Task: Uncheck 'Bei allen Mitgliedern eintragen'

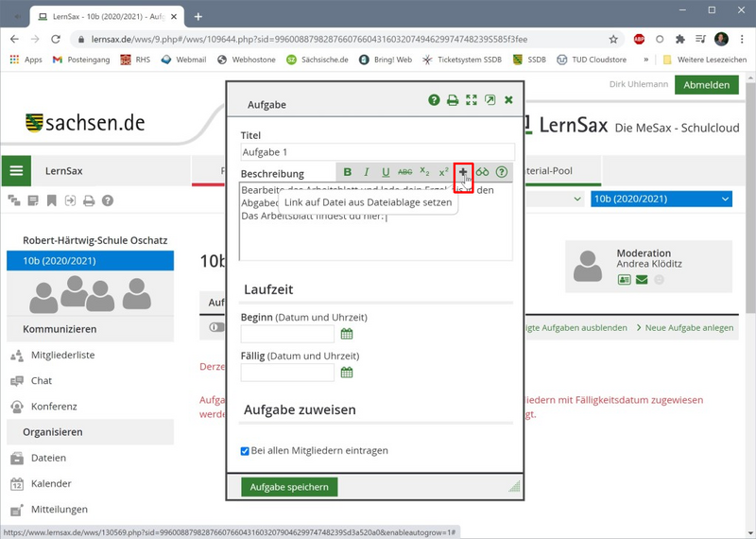Action: click(246, 451)
